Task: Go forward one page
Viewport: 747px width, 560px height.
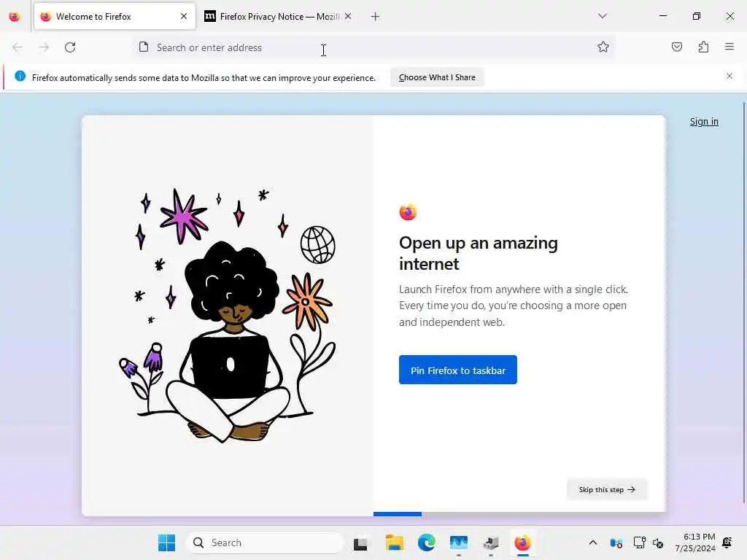Action: 44,47
